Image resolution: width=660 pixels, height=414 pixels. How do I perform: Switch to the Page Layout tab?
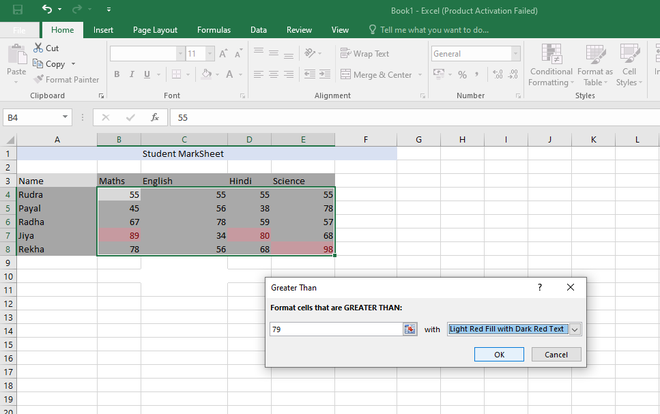point(154,30)
